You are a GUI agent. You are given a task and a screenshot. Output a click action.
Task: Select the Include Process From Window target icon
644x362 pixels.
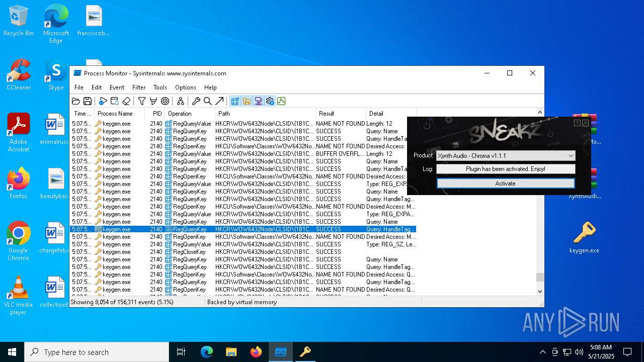click(165, 101)
